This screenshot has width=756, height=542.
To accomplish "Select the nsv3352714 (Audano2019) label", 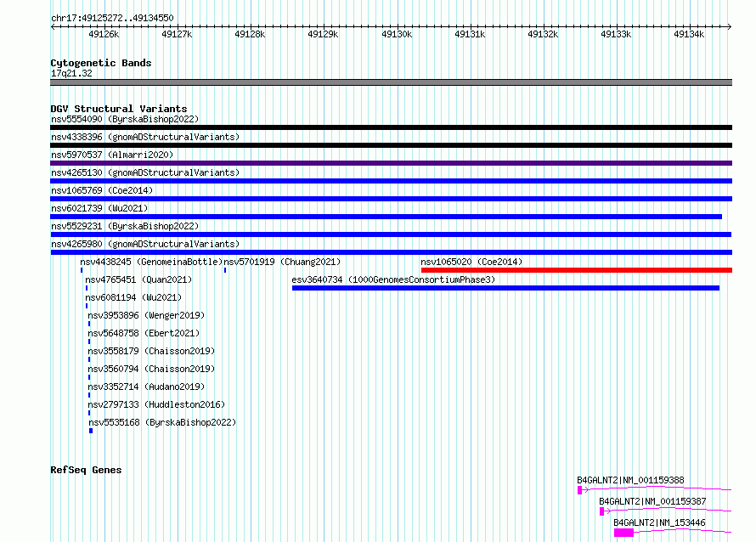I will tap(146, 387).
